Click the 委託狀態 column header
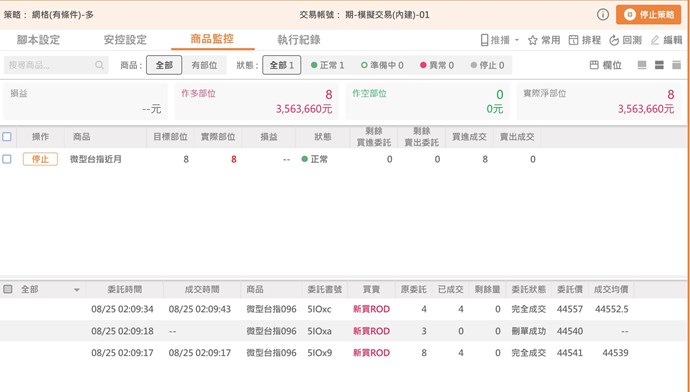The height and width of the screenshot is (392, 690). (529, 289)
